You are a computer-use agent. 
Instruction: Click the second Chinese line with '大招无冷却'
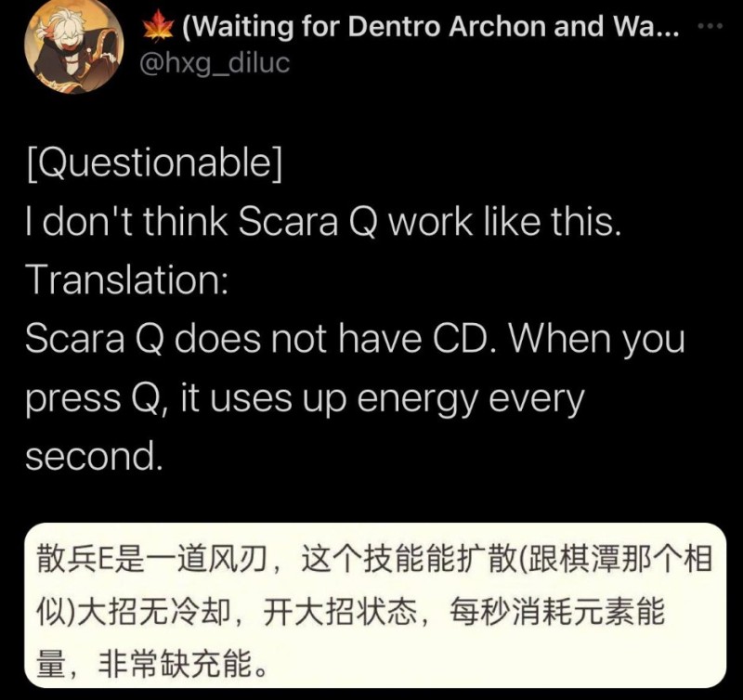pos(351,612)
